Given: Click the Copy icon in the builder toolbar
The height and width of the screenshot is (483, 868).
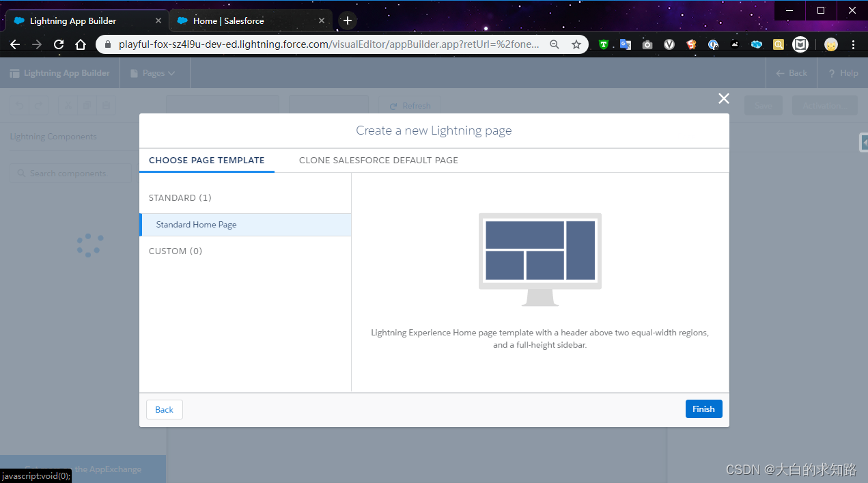Looking at the screenshot, I should (x=87, y=106).
